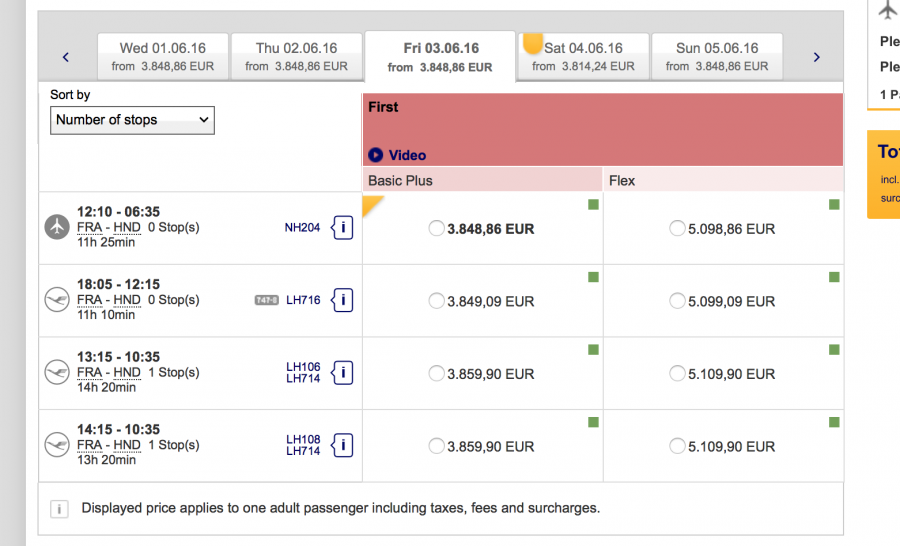900x546 pixels.
Task: Click the price disclaimer info icon
Action: tap(59, 509)
